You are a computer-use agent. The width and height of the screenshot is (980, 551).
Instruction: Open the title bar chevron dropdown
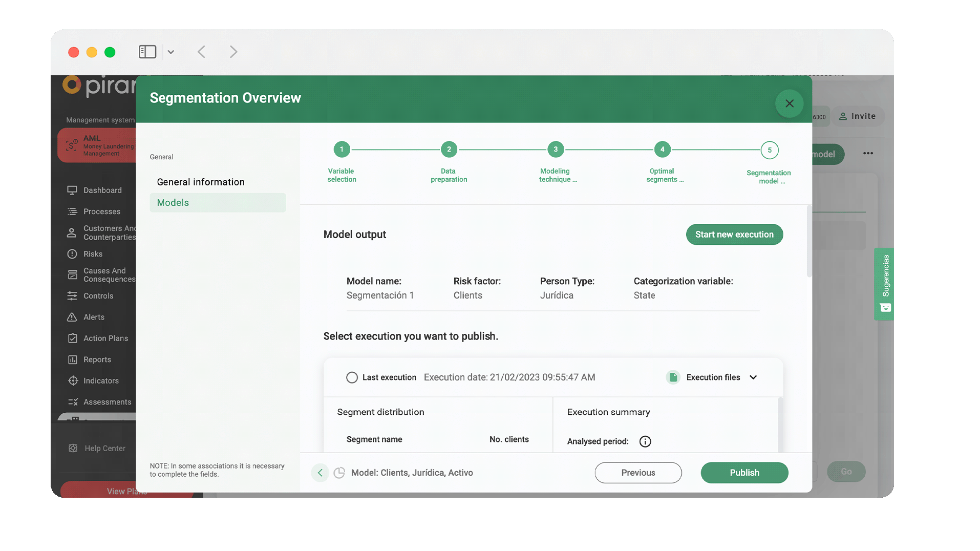(x=171, y=52)
